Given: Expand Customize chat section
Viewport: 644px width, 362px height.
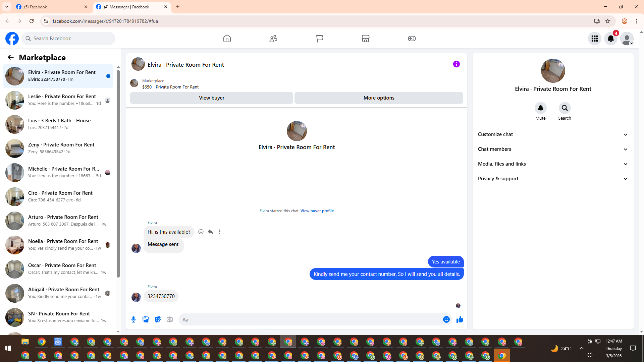Looking at the screenshot, I should coord(553,134).
